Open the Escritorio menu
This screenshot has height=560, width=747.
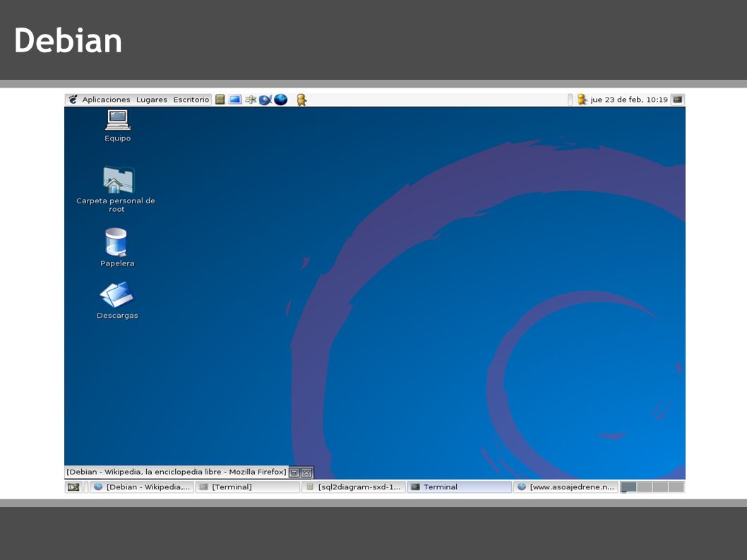[x=191, y=100]
